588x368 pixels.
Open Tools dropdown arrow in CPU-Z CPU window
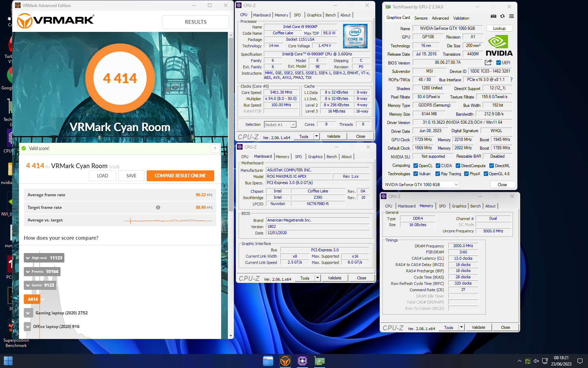coord(316,136)
